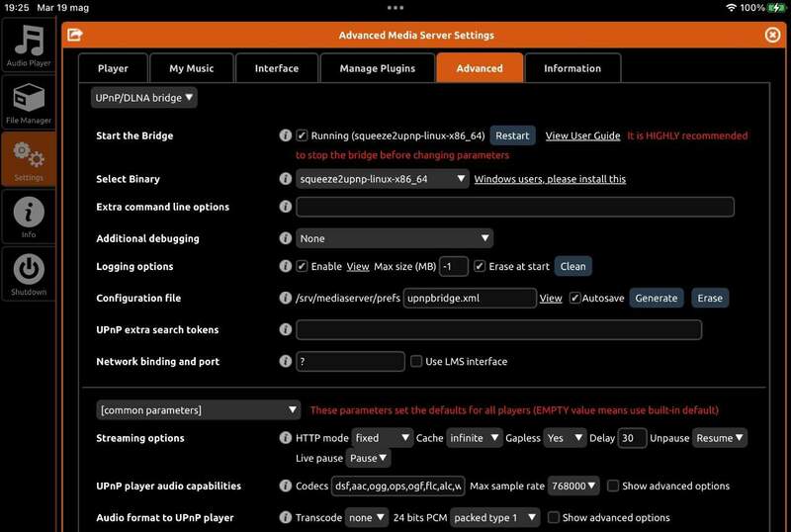Focus the Extra command line options field
The width and height of the screenshot is (791, 532).
click(x=515, y=207)
